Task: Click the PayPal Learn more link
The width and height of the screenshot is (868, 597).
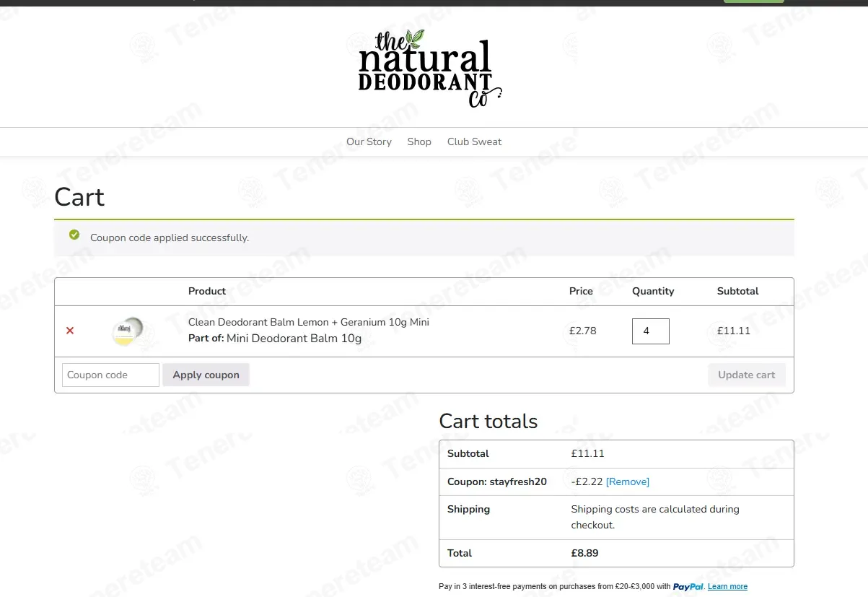Action: (727, 586)
